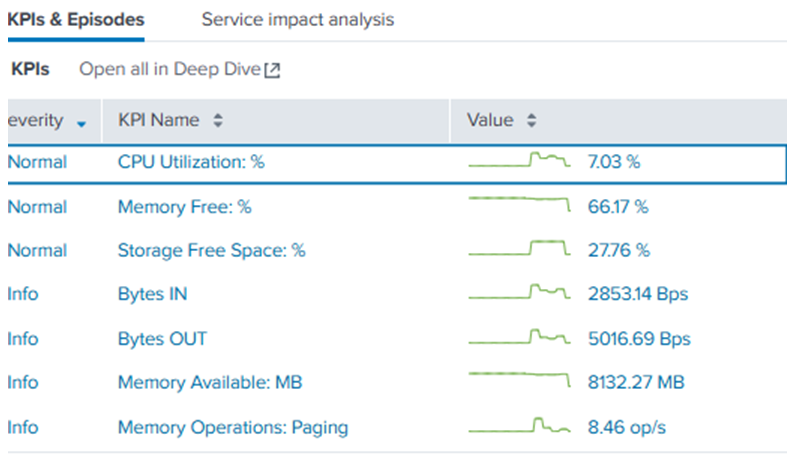The image size is (787, 457).
Task: Sort by KPI Name column arrows
Action: pos(218,121)
